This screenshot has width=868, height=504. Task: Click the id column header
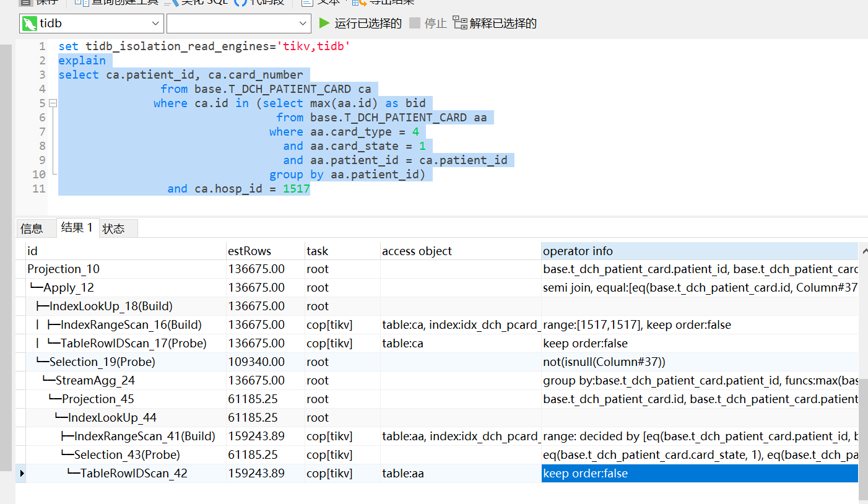pos(126,251)
